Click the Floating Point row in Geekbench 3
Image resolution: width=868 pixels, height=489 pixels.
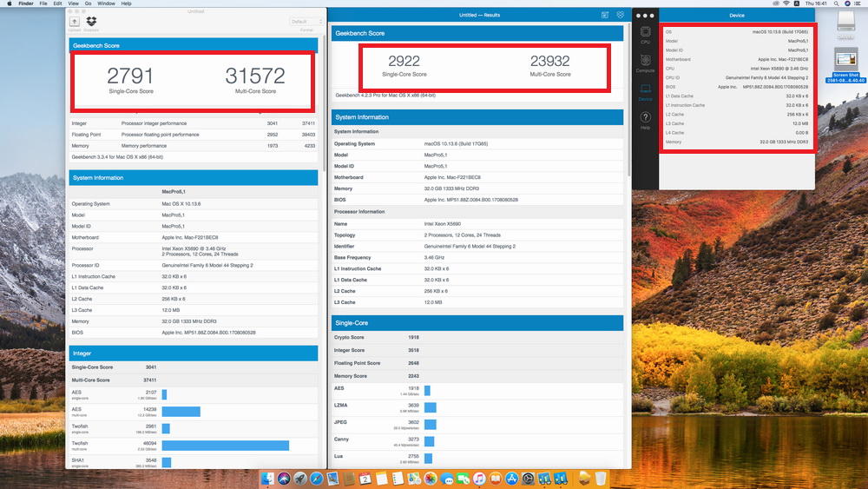pos(194,135)
